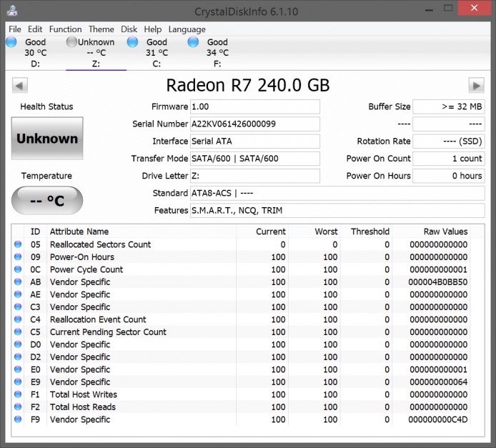Click the Worst column header
Screen dimensions: 496x448
pyautogui.click(x=314, y=232)
